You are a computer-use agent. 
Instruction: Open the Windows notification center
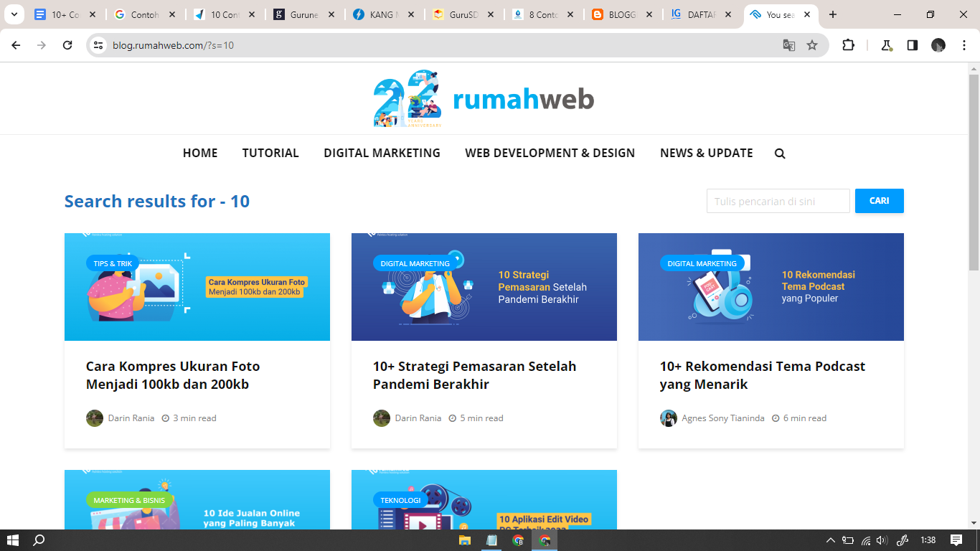tap(956, 540)
